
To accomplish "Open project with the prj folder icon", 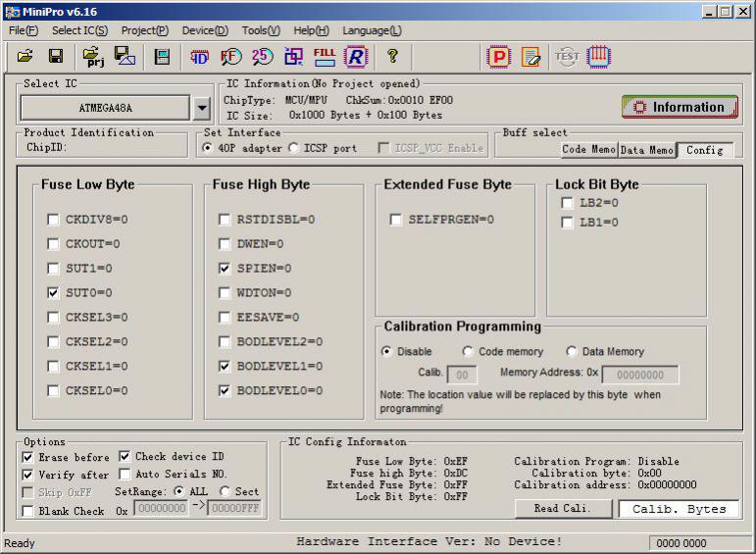I will pyautogui.click(x=93, y=57).
